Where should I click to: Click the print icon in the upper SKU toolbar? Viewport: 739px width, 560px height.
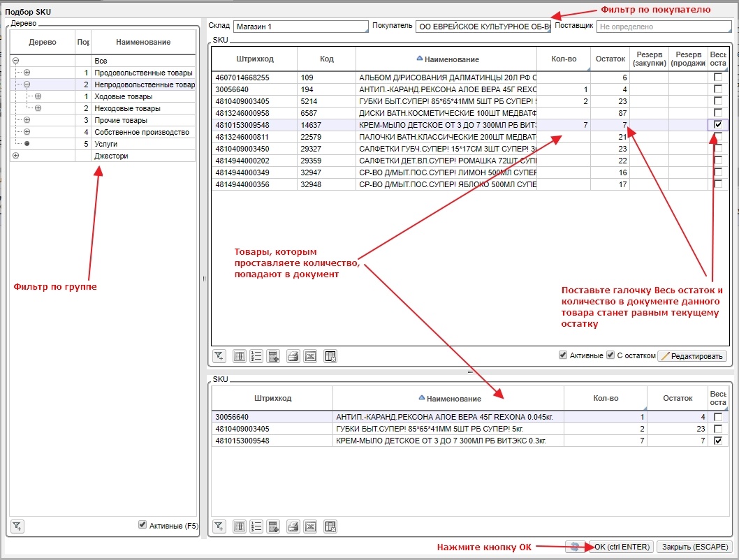coord(293,356)
